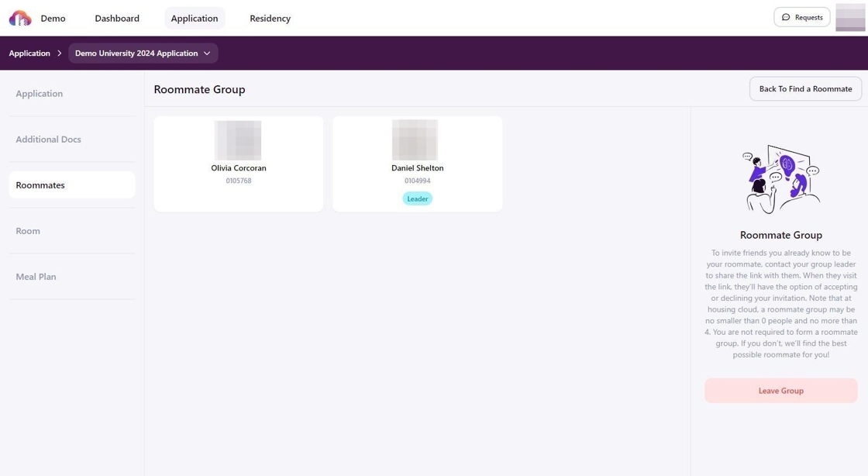The height and width of the screenshot is (476, 868).
Task: Select Application in the left sidebar
Action: (x=40, y=94)
